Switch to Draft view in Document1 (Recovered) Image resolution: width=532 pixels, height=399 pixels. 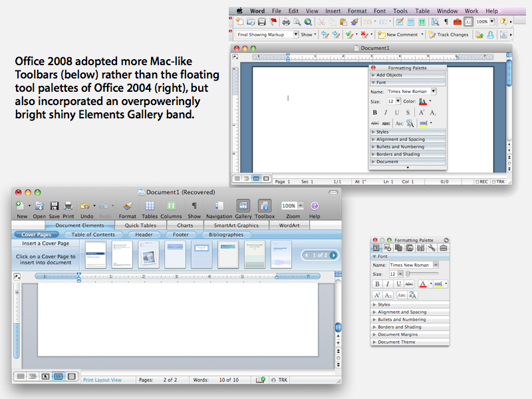click(21, 376)
